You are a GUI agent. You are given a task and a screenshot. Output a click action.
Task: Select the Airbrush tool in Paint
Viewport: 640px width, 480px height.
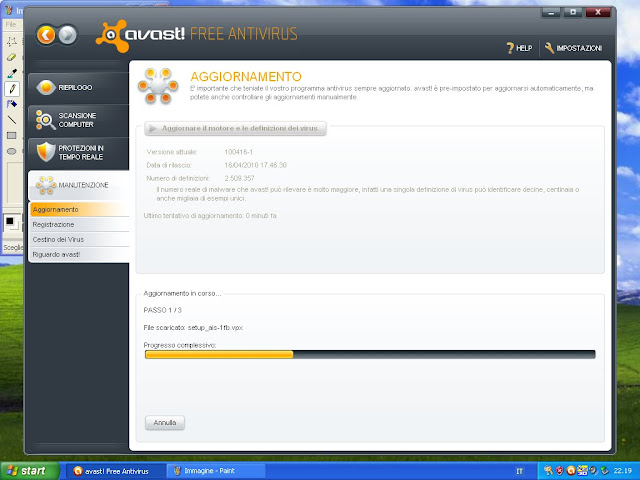coord(12,104)
